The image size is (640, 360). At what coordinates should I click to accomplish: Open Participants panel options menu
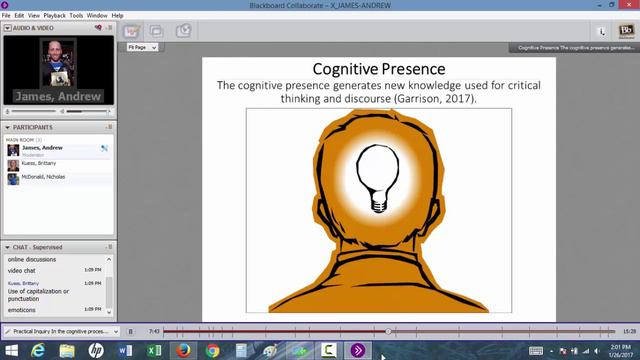point(109,127)
